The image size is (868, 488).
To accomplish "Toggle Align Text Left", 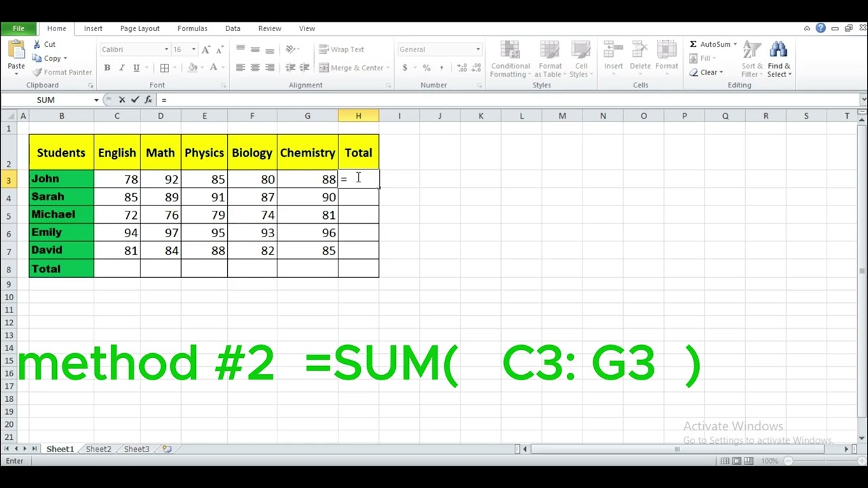I will pyautogui.click(x=240, y=68).
